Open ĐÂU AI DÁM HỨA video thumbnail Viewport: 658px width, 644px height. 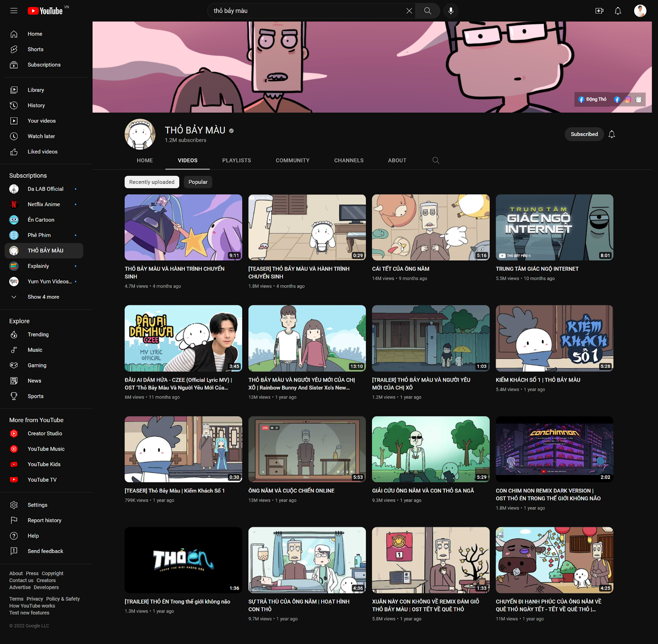click(x=183, y=338)
